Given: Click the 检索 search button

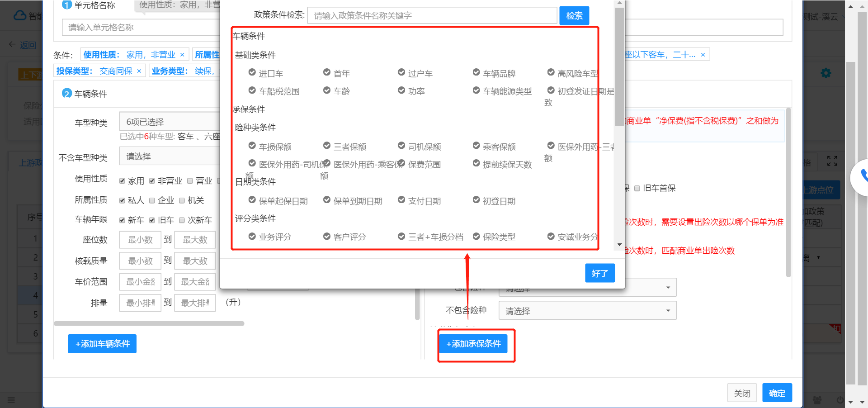Looking at the screenshot, I should point(574,16).
